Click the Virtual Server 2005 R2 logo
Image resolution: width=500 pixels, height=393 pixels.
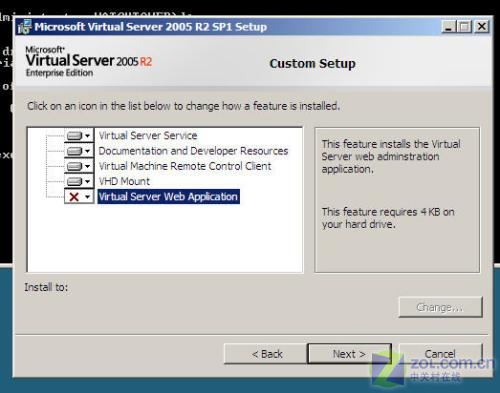pyautogui.click(x=89, y=62)
